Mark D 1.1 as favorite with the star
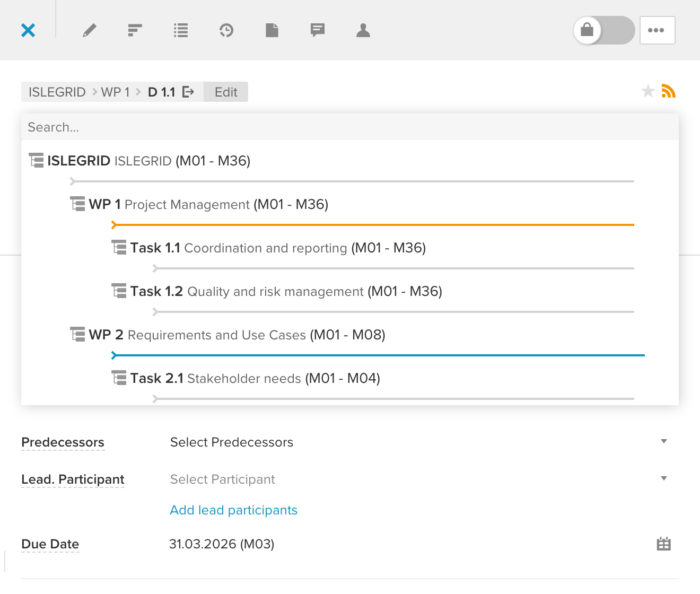This screenshot has width=700, height=594. coord(648,91)
